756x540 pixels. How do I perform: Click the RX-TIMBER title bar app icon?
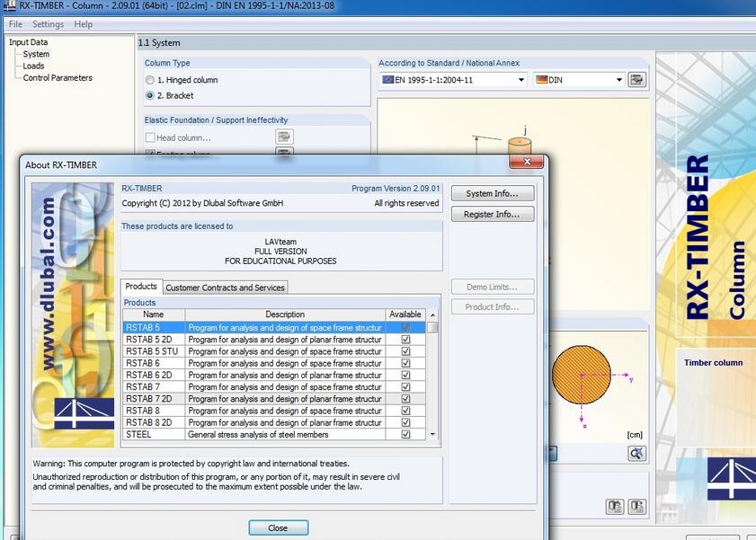click(9, 5)
